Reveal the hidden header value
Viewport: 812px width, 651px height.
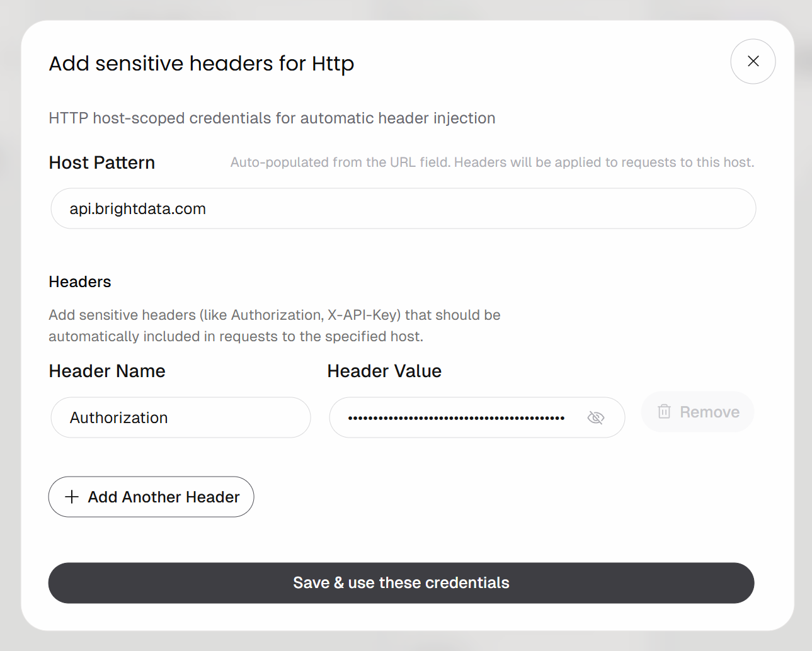pos(595,417)
